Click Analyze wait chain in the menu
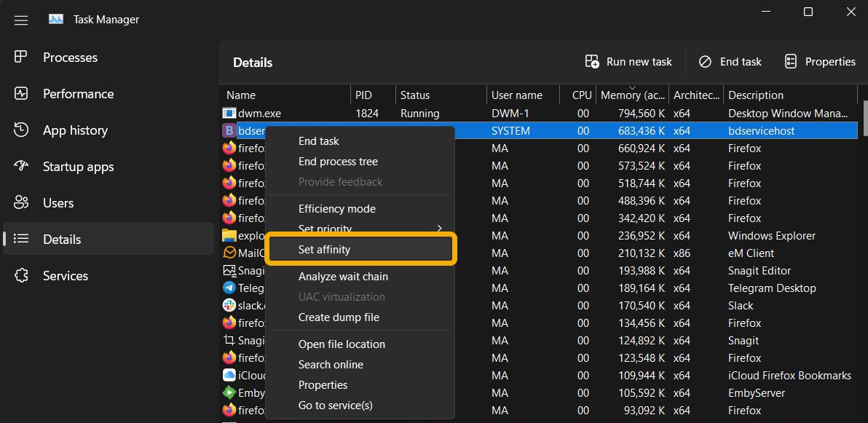The image size is (868, 423). (x=343, y=276)
